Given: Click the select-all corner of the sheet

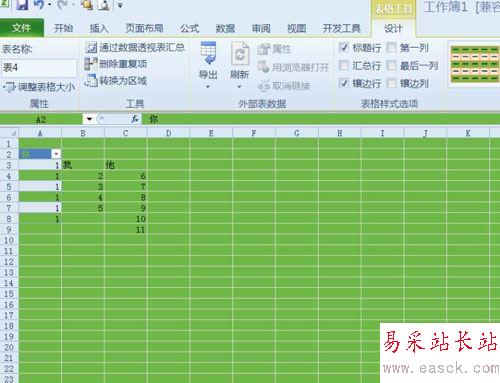Looking at the screenshot, I should tap(9, 133).
